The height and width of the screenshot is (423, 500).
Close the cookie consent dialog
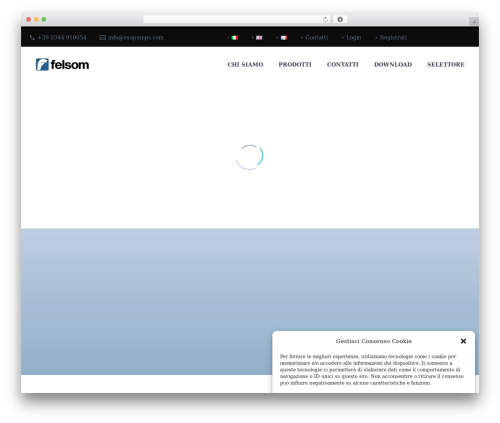pos(463,341)
